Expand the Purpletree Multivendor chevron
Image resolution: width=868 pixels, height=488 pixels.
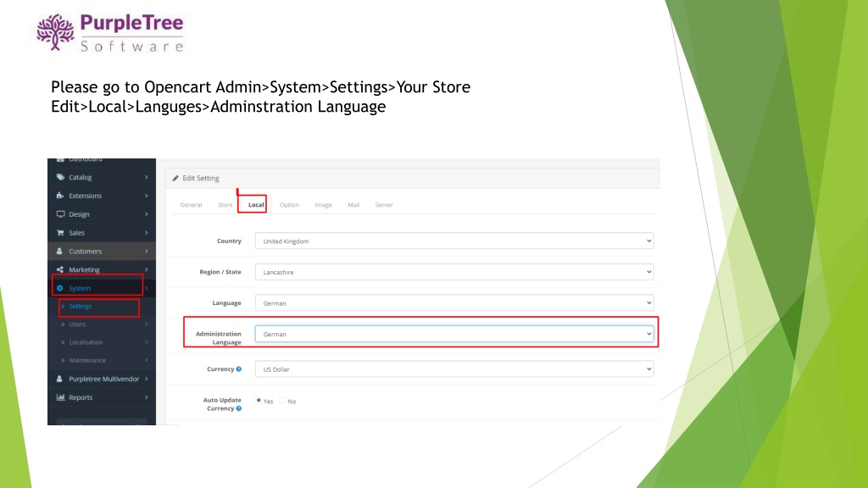[147, 379]
